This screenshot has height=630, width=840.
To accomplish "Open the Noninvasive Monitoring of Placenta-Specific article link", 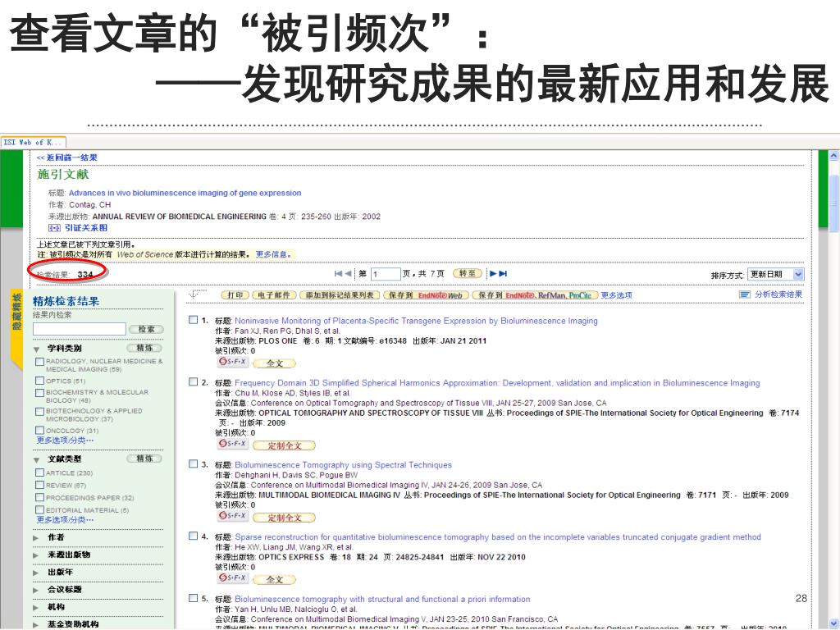I will (416, 321).
